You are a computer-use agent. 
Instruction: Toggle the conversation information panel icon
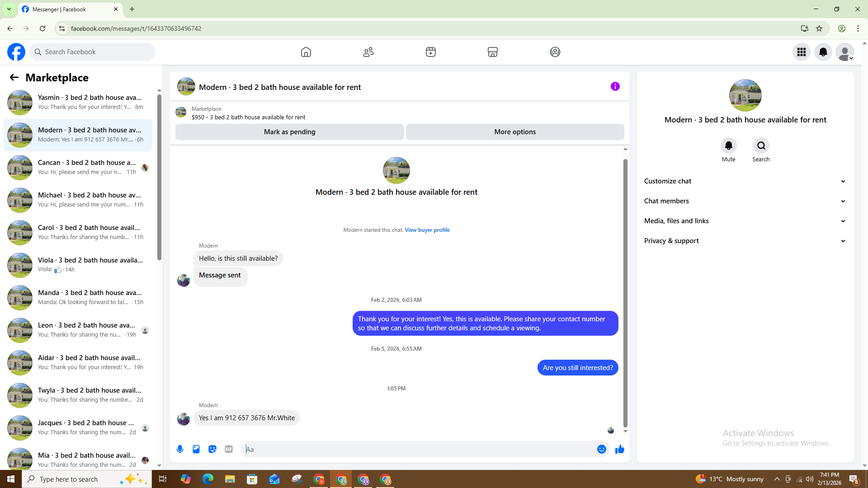[x=615, y=86]
